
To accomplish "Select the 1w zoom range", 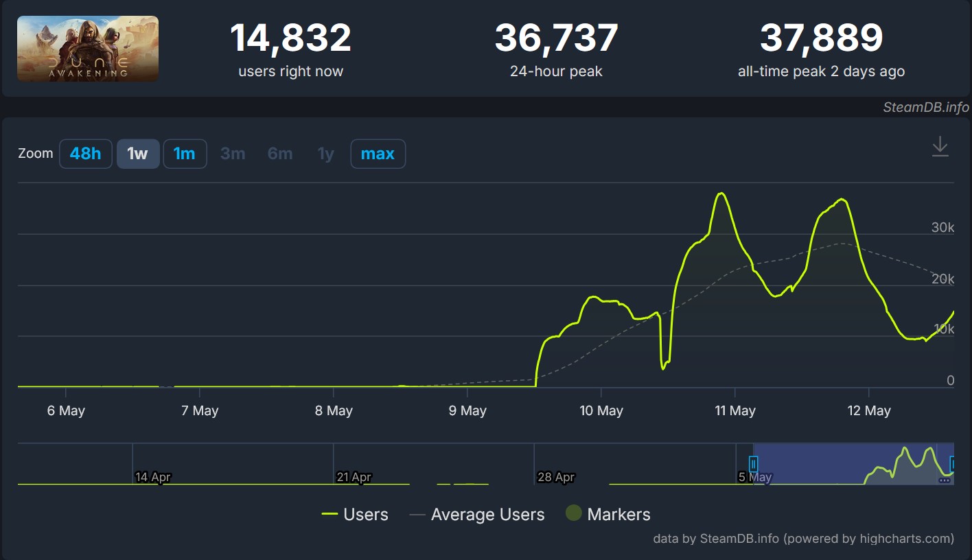I will (x=138, y=154).
